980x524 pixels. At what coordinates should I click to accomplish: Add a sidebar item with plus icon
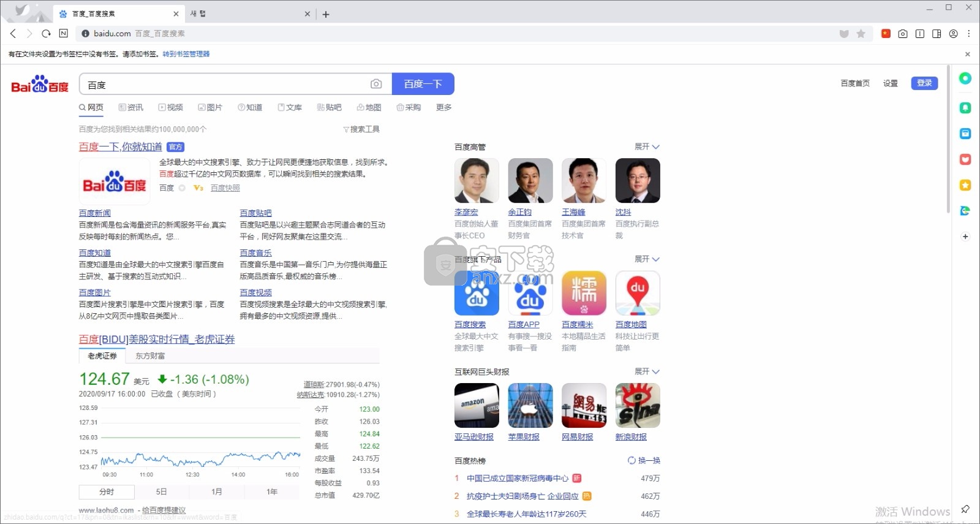point(965,237)
